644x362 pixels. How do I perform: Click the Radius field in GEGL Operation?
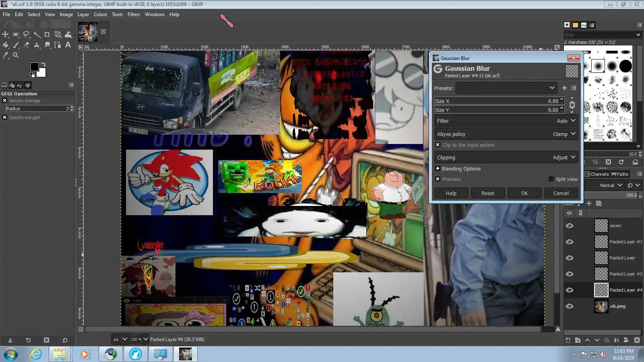click(x=39, y=109)
